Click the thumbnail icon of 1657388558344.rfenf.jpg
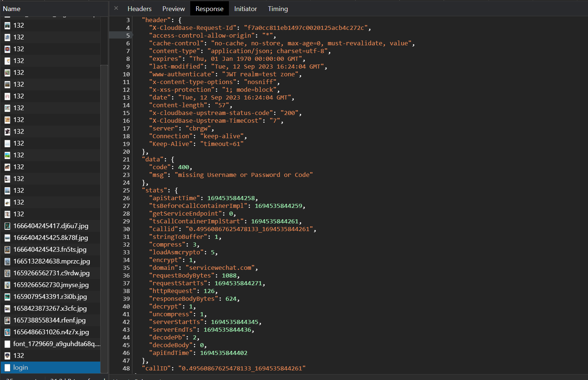The height and width of the screenshot is (380, 588). coord(7,320)
